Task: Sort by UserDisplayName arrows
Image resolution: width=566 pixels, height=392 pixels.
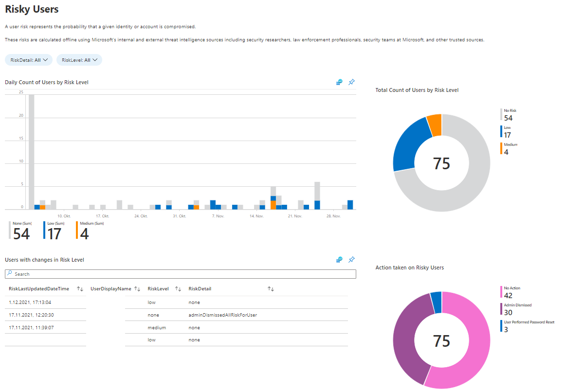Action: click(x=137, y=289)
